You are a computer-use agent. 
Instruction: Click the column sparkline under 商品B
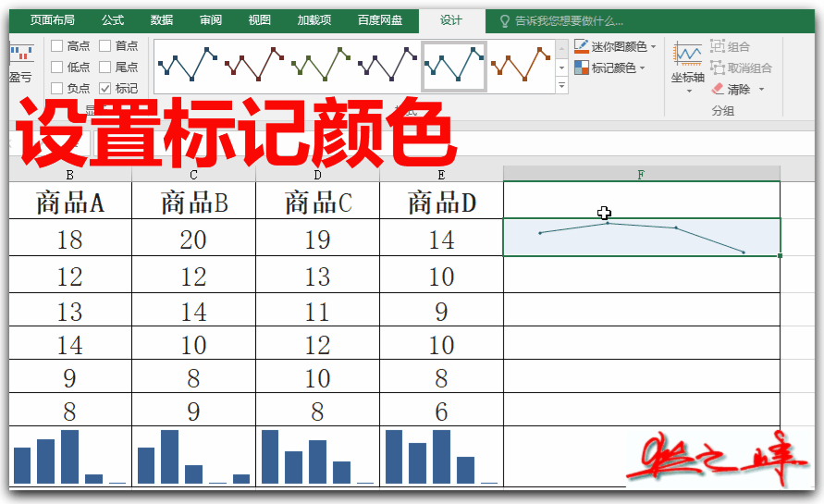click(193, 456)
